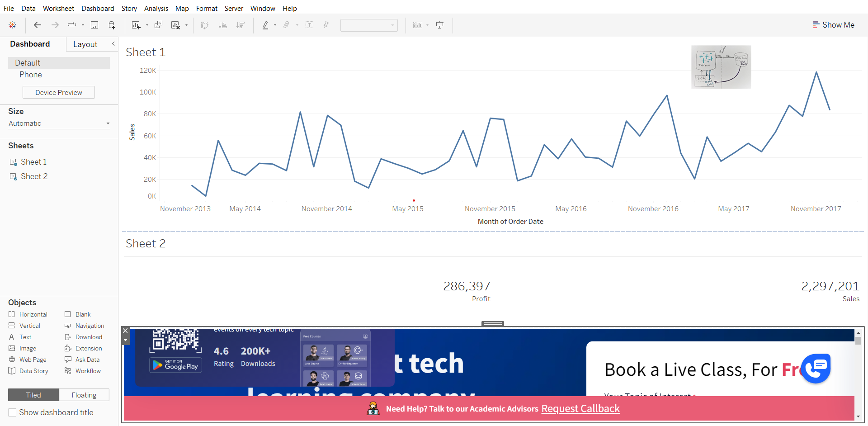Switch to the Layout tab

(x=85, y=44)
